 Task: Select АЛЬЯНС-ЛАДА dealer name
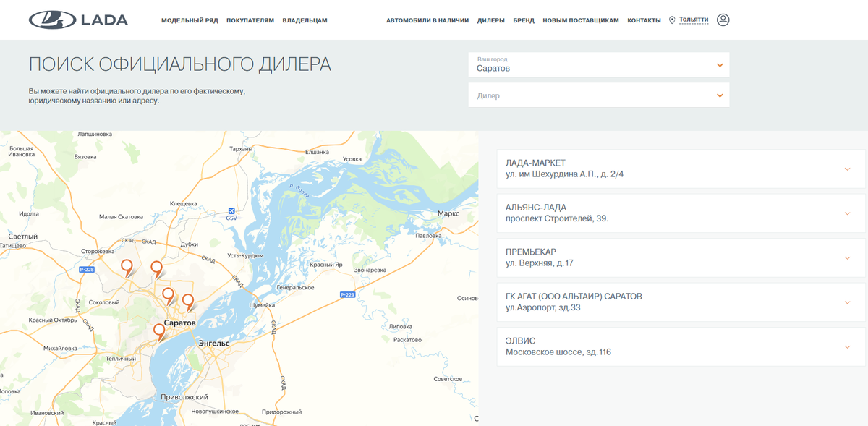(x=536, y=208)
